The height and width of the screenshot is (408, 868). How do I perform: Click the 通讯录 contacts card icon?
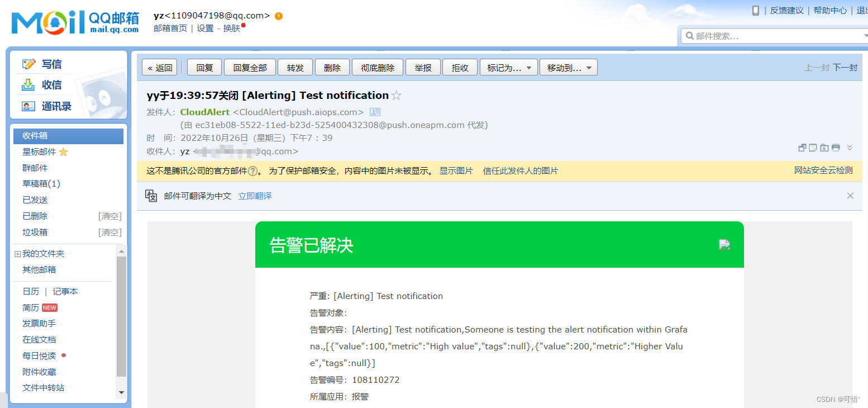click(28, 106)
